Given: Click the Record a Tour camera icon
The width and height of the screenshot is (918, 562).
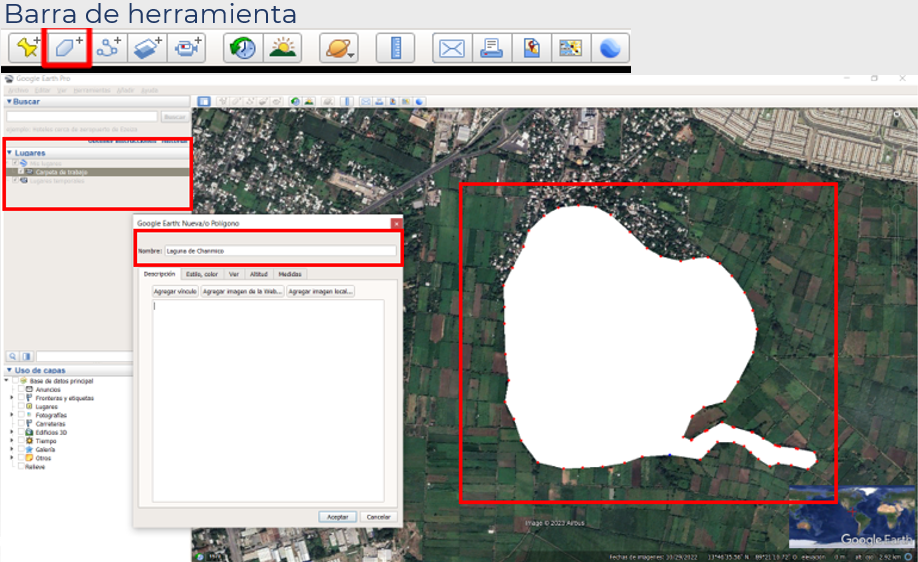Looking at the screenshot, I should (x=187, y=48).
